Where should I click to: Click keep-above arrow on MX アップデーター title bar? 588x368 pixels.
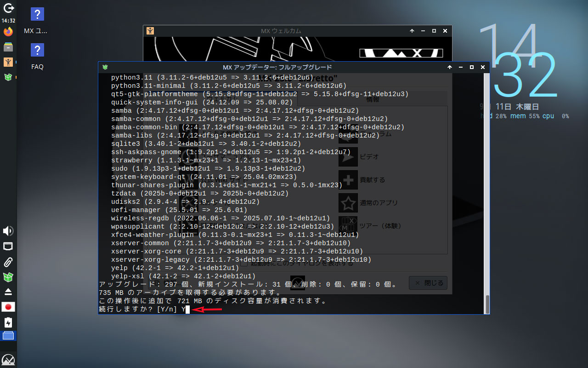coord(450,67)
